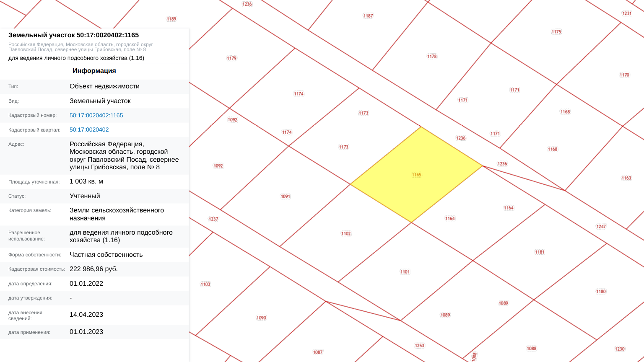
Task: Select parcel label 1178 on the map
Action: [x=432, y=56]
